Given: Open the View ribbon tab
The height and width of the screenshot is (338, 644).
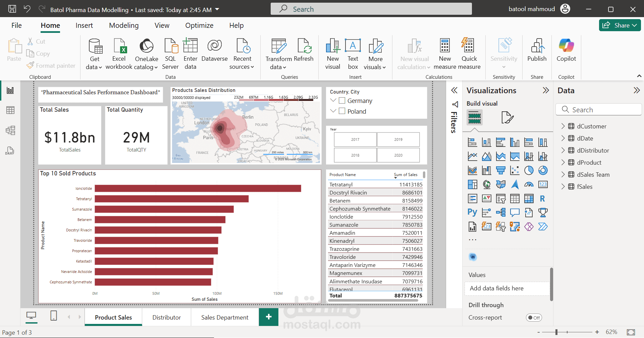Looking at the screenshot, I should [162, 25].
